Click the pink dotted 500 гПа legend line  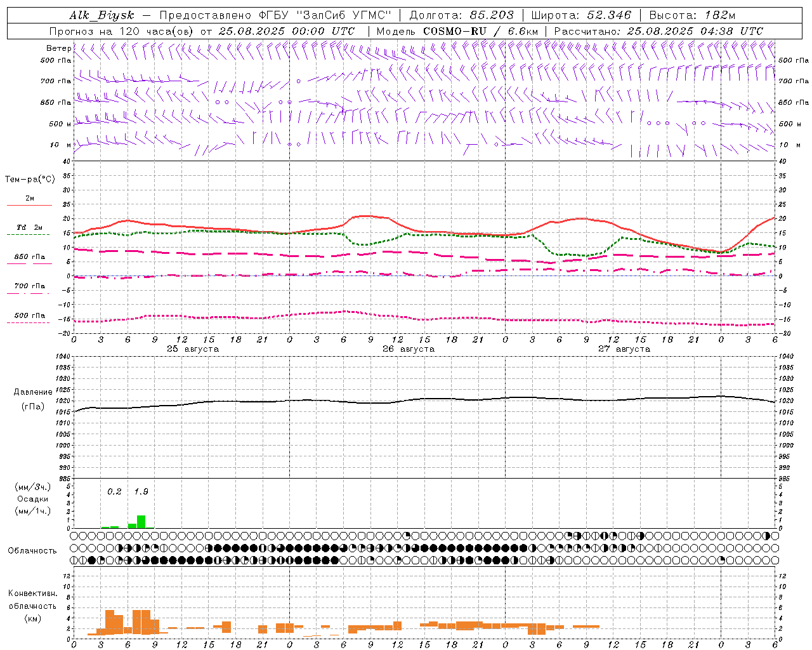(x=29, y=322)
